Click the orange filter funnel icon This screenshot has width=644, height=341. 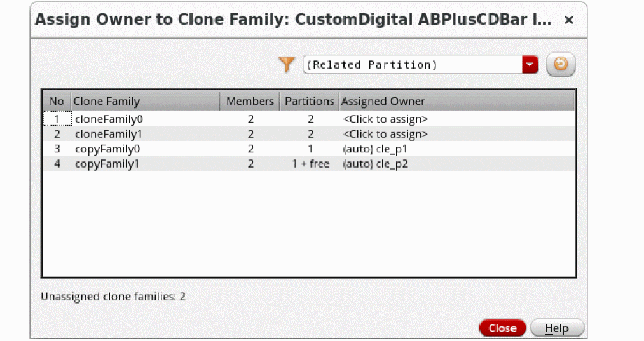287,64
